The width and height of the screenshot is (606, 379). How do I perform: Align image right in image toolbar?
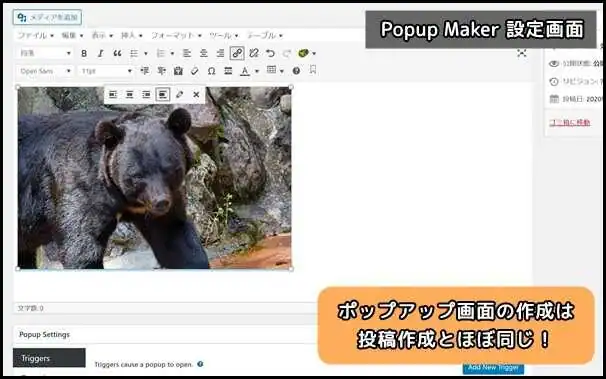pyautogui.click(x=146, y=94)
